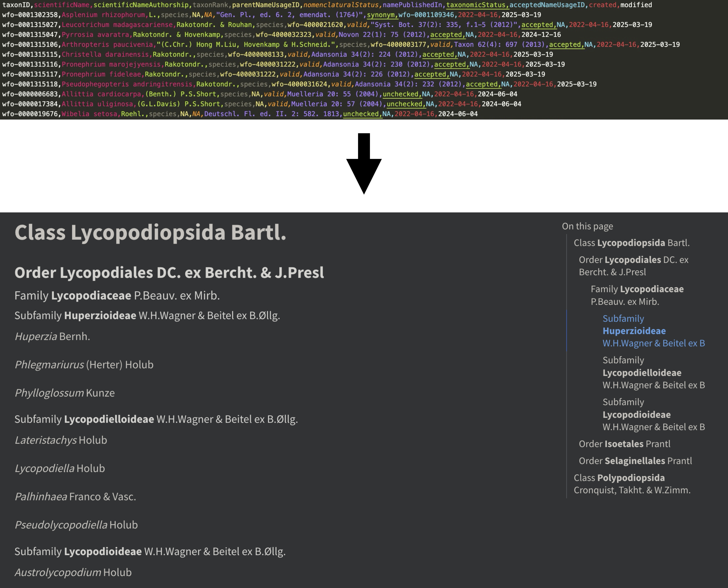This screenshot has width=728, height=588.
Task: Click the genus Lateristachys Holub
Action: 61,440
